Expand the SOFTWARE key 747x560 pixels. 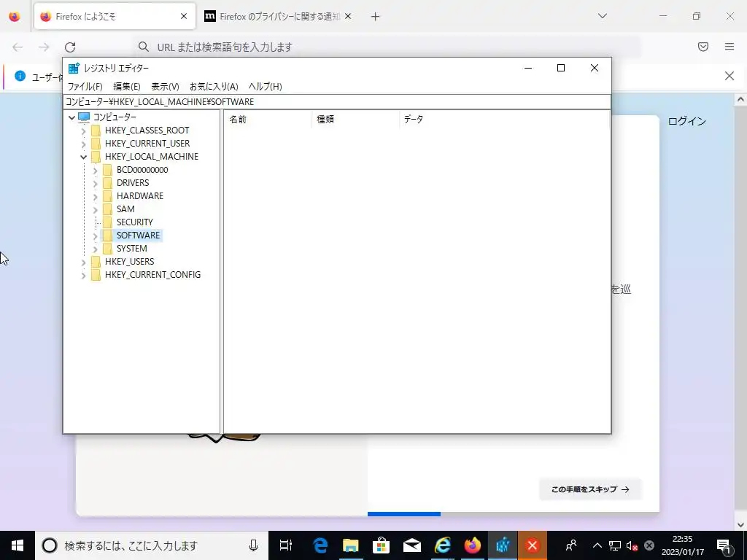(x=96, y=236)
